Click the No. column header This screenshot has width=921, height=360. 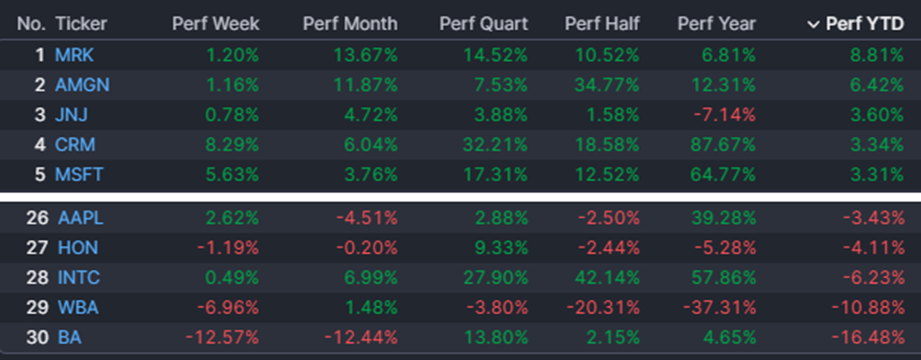32,24
